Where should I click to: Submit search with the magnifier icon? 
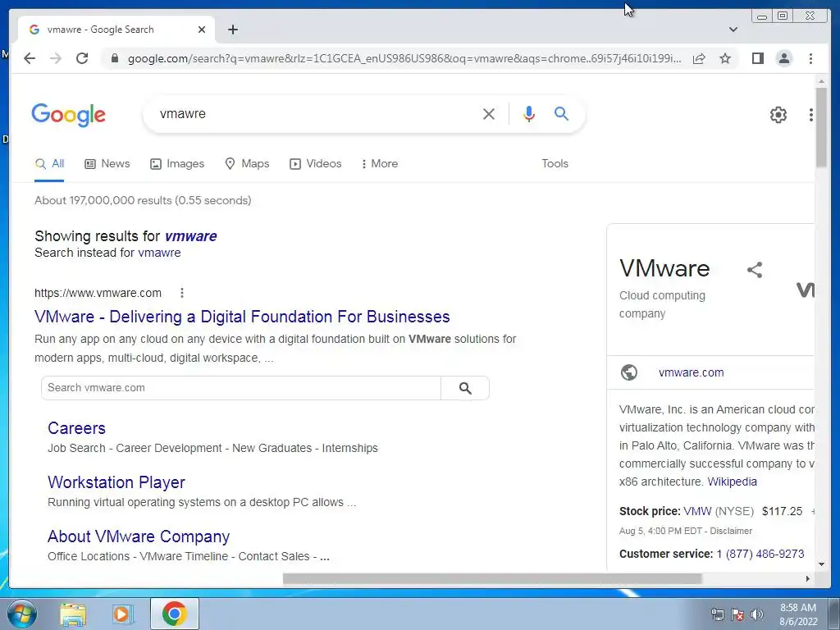pyautogui.click(x=561, y=113)
